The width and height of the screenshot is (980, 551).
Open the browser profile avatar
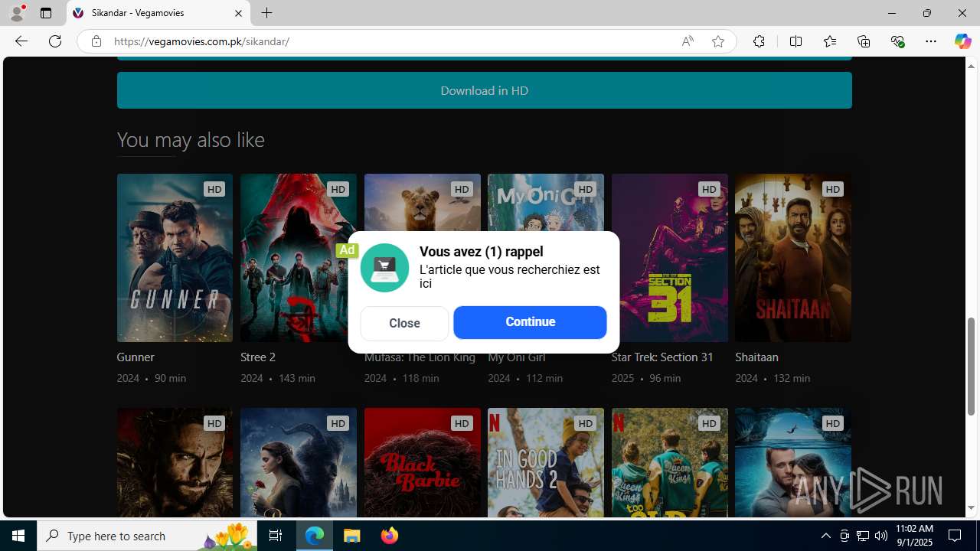(17, 13)
